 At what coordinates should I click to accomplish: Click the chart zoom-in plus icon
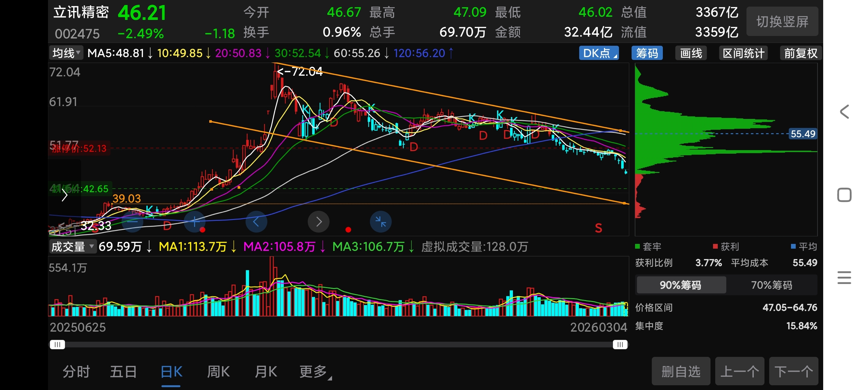(x=194, y=222)
